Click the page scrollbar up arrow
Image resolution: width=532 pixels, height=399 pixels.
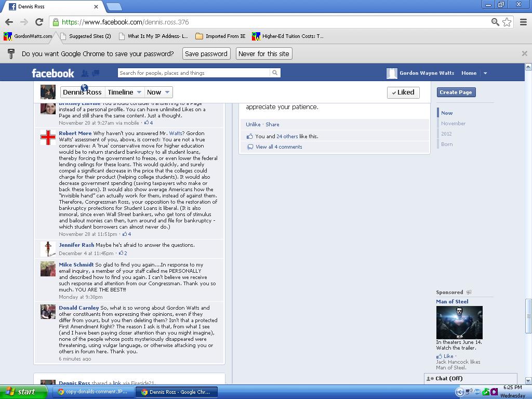[x=528, y=67]
